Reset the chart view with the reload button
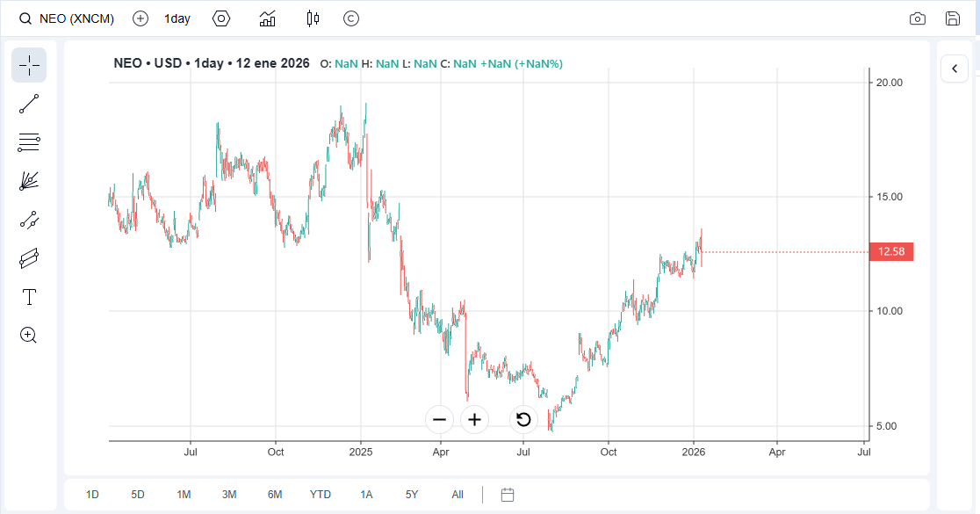Viewport: 980px width, 514px height. [x=522, y=420]
